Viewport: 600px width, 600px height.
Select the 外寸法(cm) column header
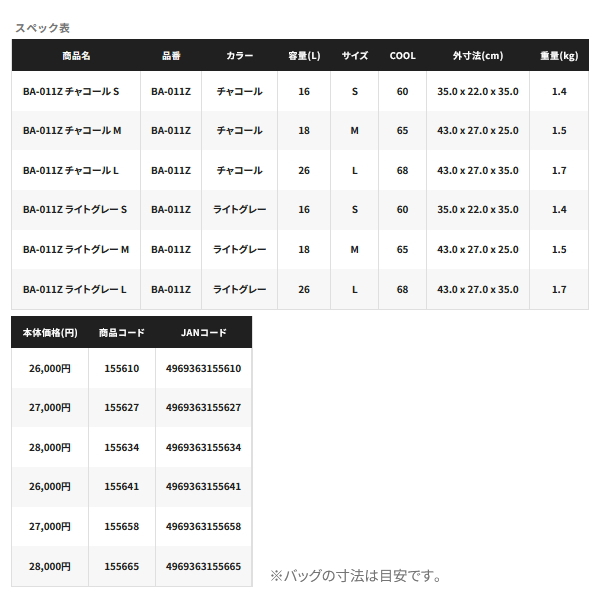tap(478, 56)
